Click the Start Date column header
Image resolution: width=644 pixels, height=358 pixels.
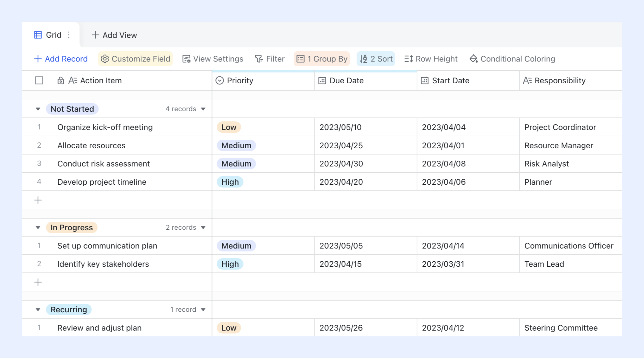(468, 81)
